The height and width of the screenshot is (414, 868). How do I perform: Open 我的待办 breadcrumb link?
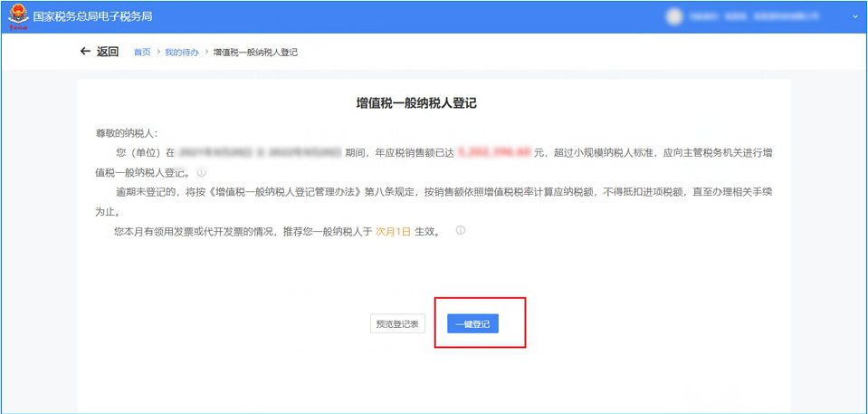[x=181, y=53]
